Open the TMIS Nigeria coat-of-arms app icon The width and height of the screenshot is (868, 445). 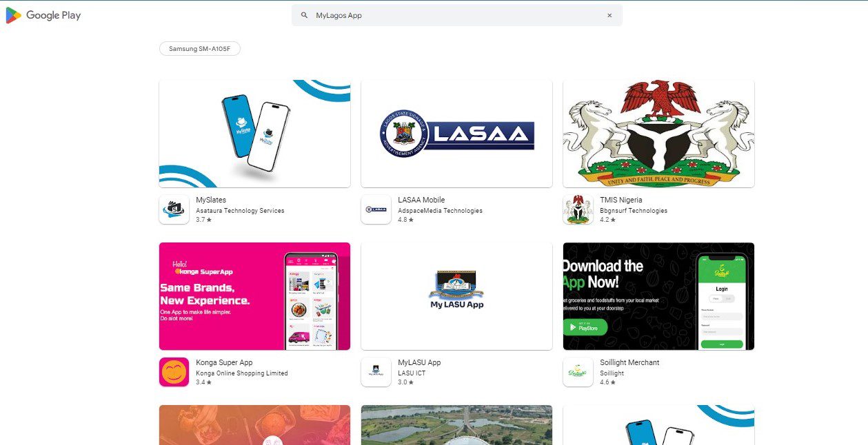(578, 209)
